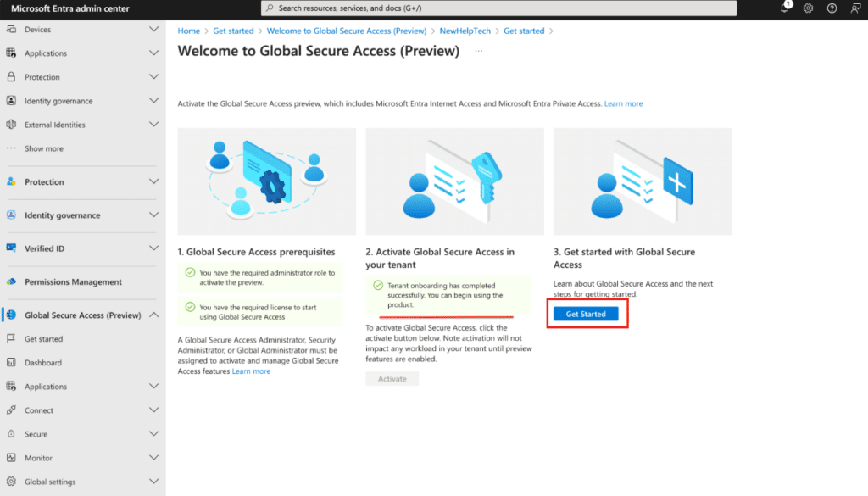
Task: Go to Home breadcrumb
Action: tap(189, 31)
